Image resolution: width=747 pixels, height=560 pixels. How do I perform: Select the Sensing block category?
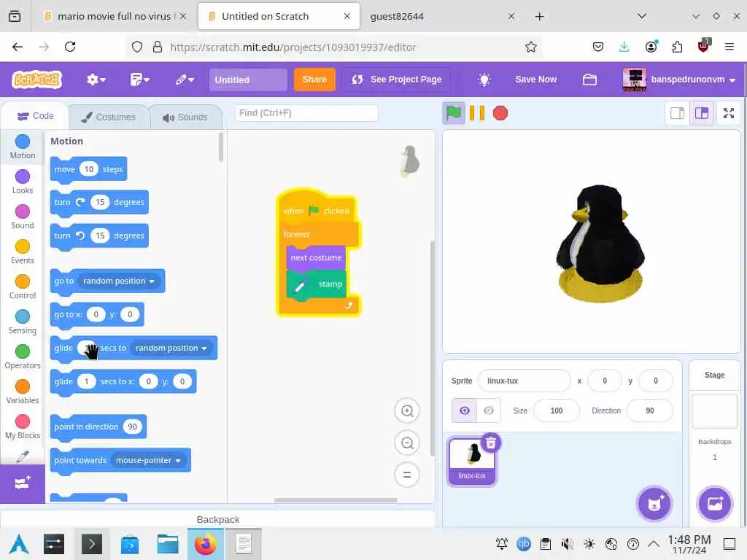23,322
